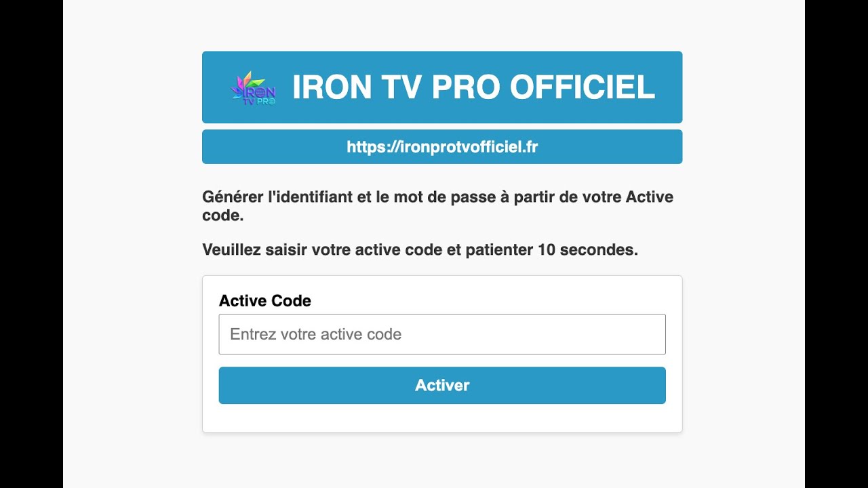Focus the Active Code input field
868x488 pixels.
[x=442, y=334]
